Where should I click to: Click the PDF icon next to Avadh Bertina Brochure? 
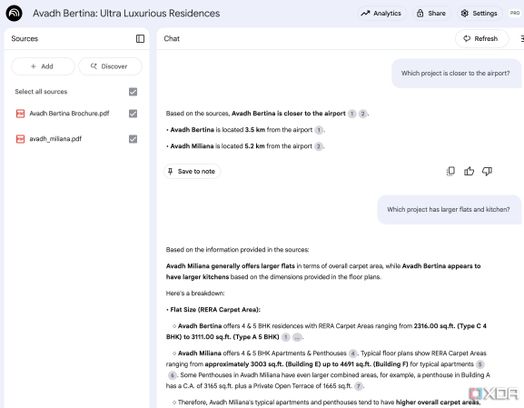tap(20, 114)
